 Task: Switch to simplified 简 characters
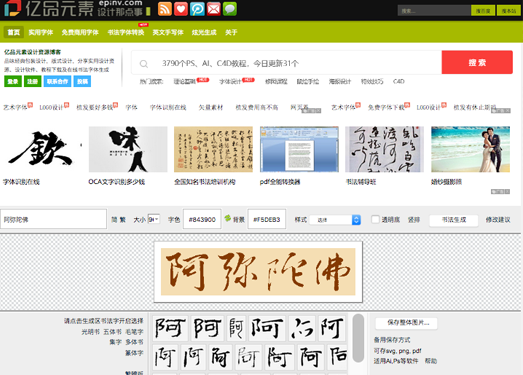pyautogui.click(x=114, y=220)
